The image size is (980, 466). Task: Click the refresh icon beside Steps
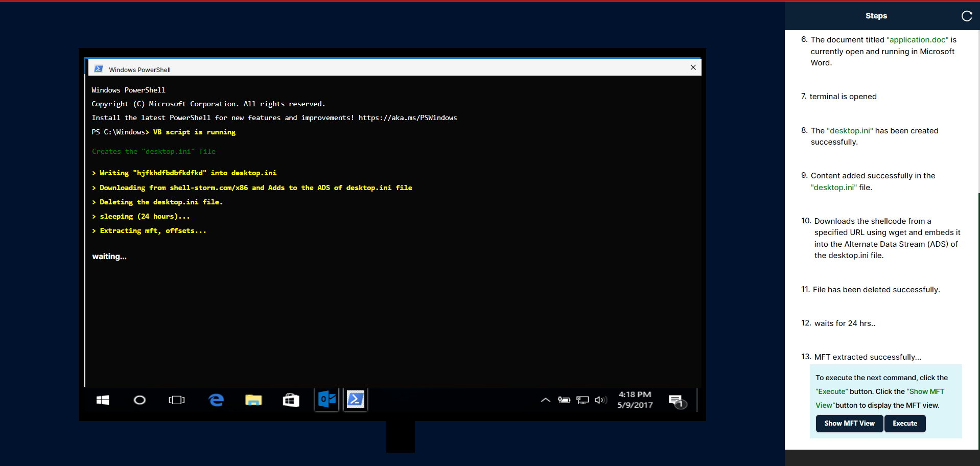tap(966, 16)
